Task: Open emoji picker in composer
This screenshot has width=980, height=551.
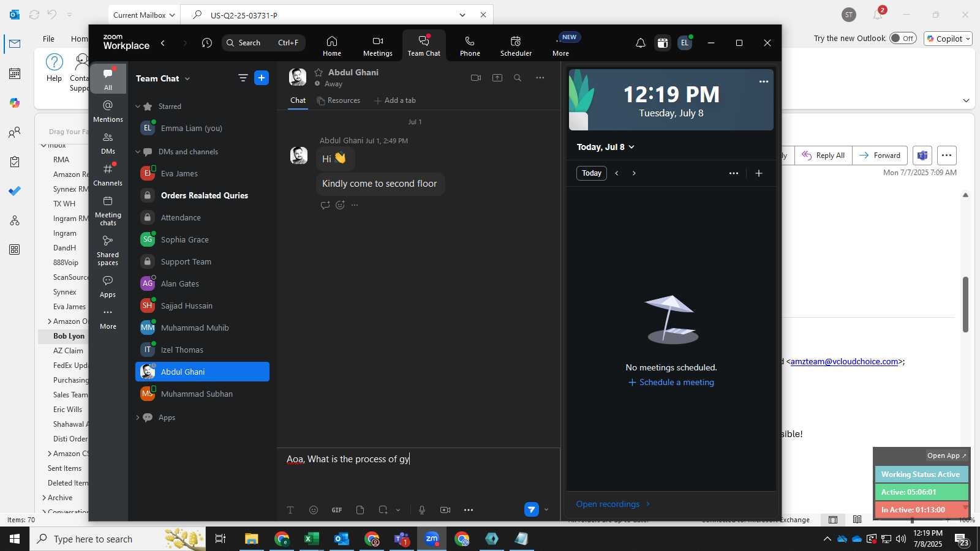Action: click(314, 510)
